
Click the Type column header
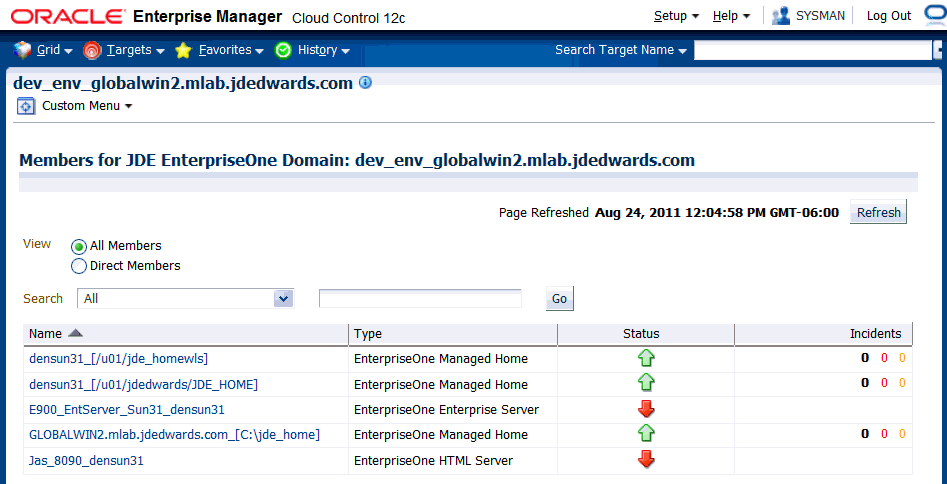pos(453,334)
